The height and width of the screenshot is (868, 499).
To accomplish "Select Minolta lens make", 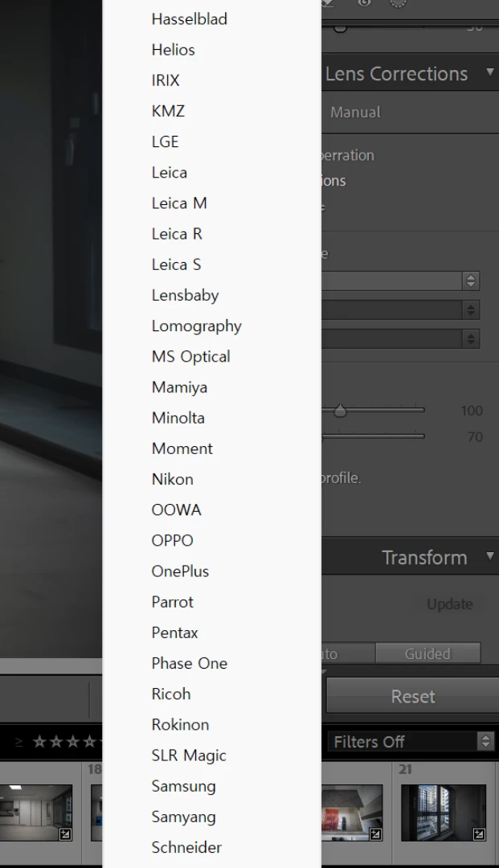I will 178,418.
